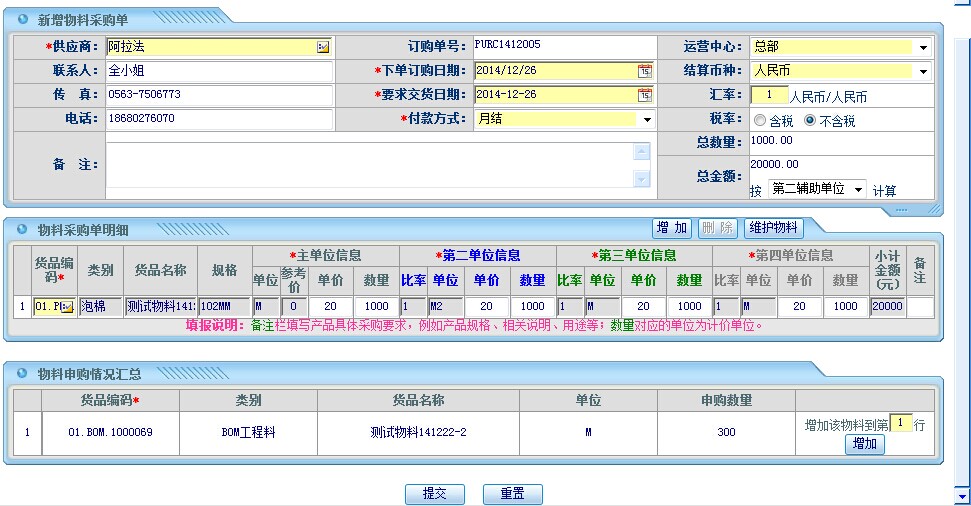Click the 提交 submit button

point(434,494)
